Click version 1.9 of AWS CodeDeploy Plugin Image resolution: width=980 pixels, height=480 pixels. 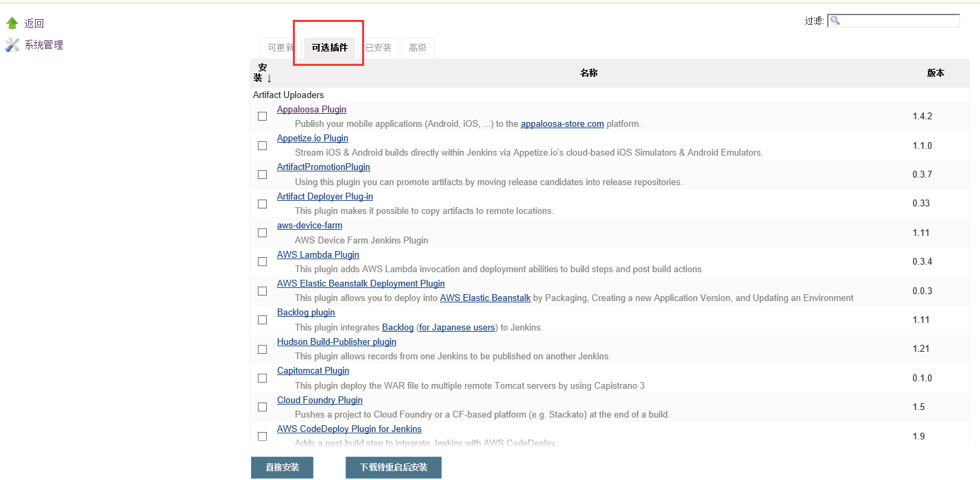coord(919,436)
